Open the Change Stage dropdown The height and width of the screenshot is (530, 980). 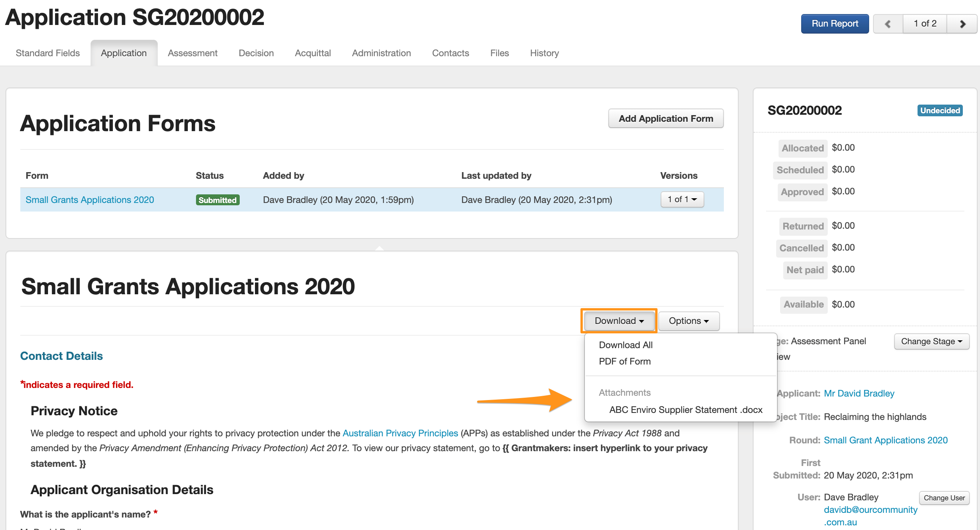click(x=931, y=341)
